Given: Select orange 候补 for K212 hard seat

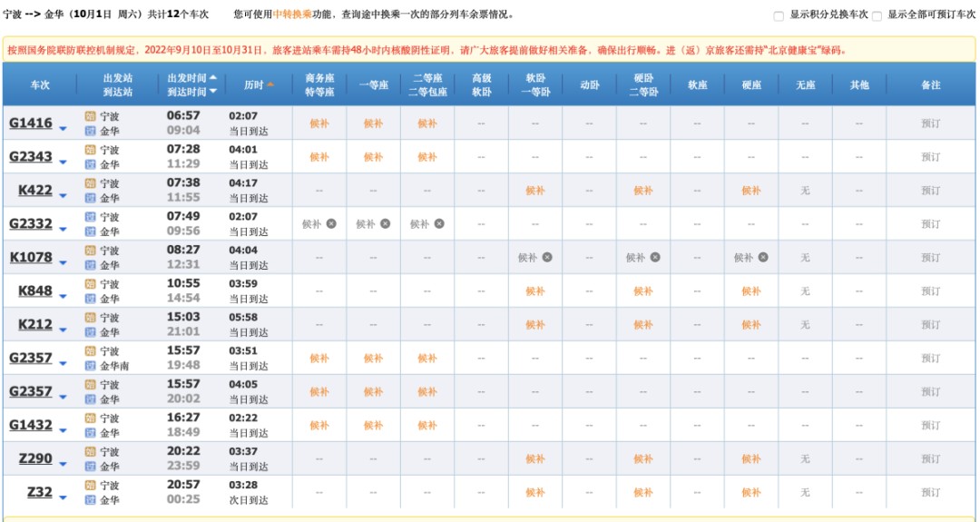Looking at the screenshot, I should [751, 325].
